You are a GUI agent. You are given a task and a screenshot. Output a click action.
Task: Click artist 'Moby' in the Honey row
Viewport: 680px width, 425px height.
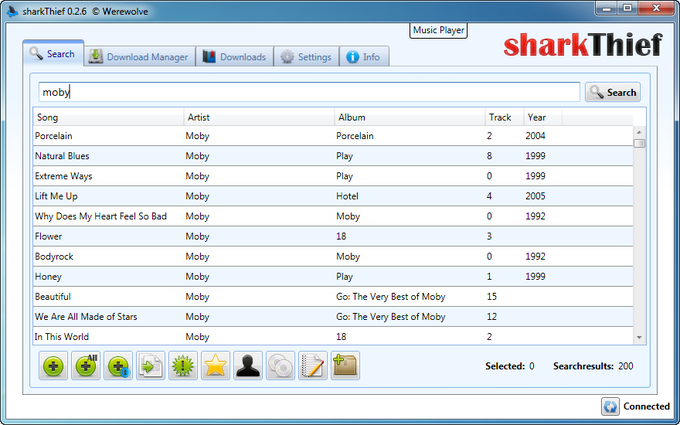197,277
